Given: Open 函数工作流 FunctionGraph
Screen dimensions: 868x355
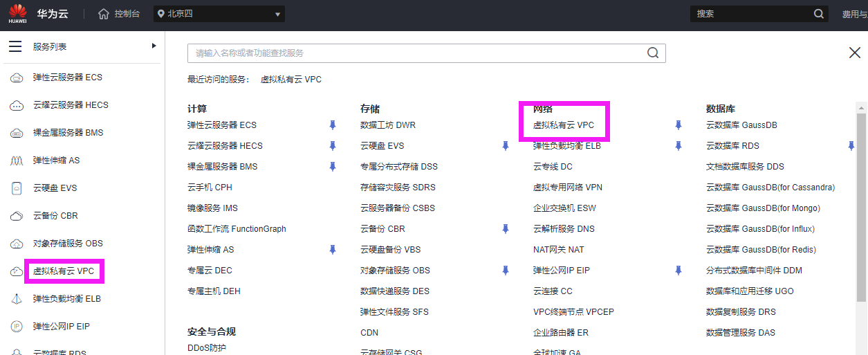Looking at the screenshot, I should [x=237, y=229].
